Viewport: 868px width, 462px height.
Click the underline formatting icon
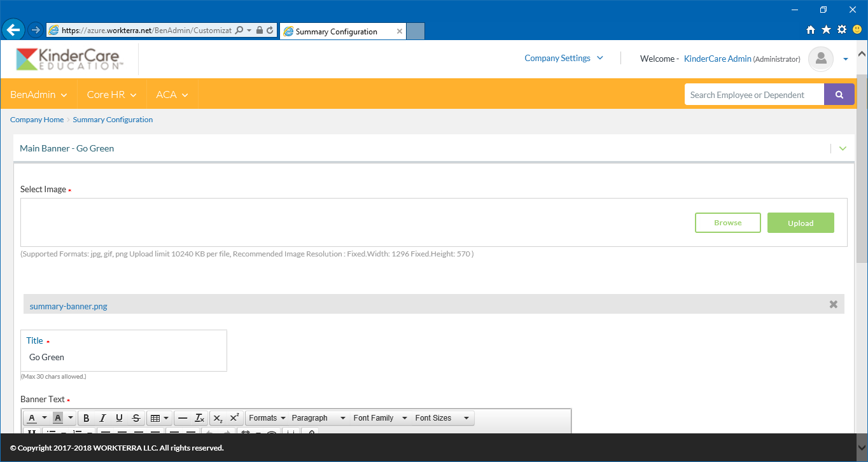point(119,418)
